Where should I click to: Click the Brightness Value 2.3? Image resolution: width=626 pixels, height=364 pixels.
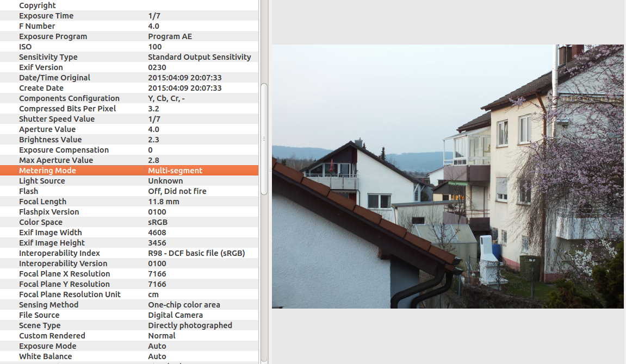click(154, 140)
